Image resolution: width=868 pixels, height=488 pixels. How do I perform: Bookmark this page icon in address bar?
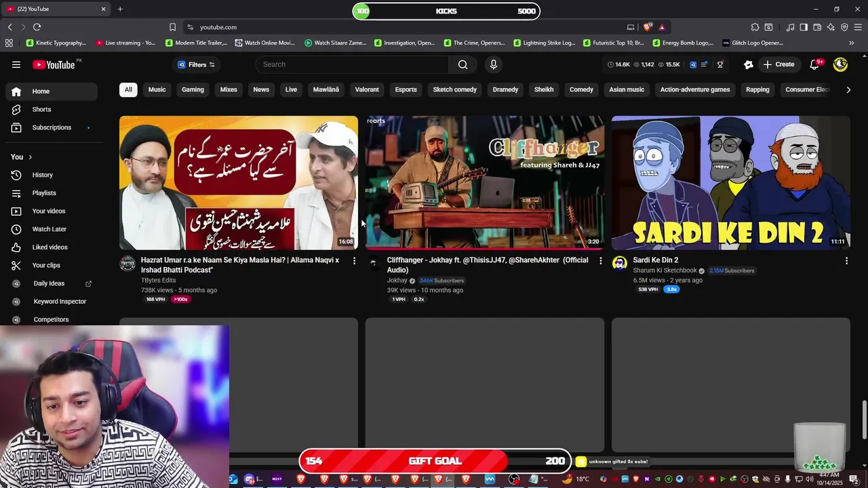click(x=172, y=27)
